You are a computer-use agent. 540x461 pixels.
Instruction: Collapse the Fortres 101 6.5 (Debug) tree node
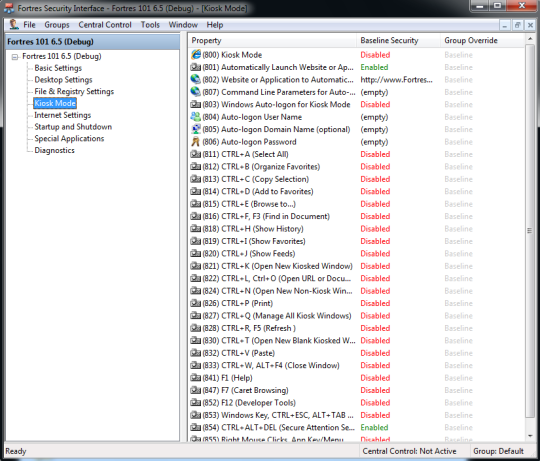click(x=14, y=56)
